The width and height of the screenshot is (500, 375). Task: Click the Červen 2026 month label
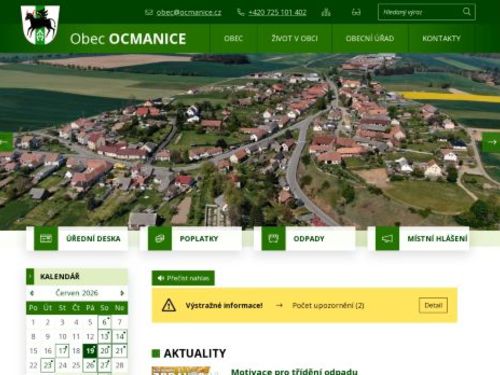point(77,293)
